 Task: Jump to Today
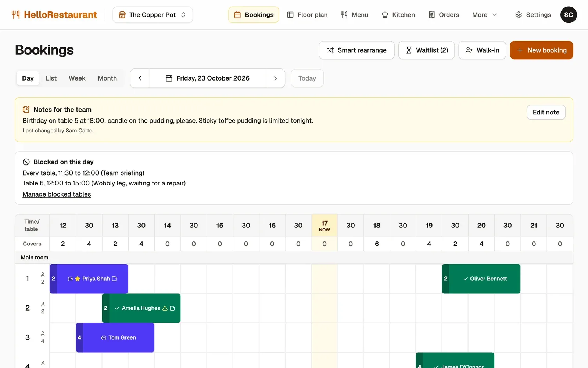coord(307,78)
